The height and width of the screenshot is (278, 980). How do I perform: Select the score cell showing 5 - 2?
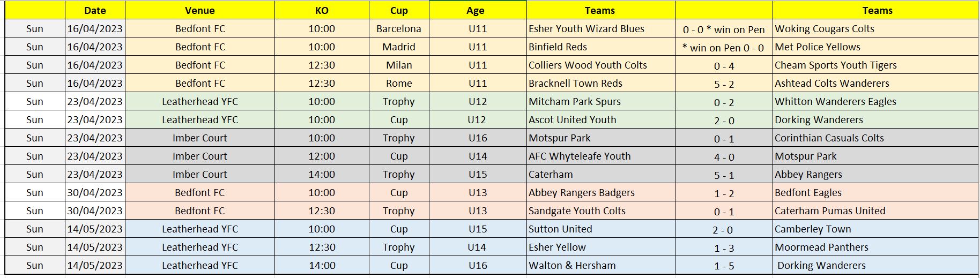tap(724, 84)
